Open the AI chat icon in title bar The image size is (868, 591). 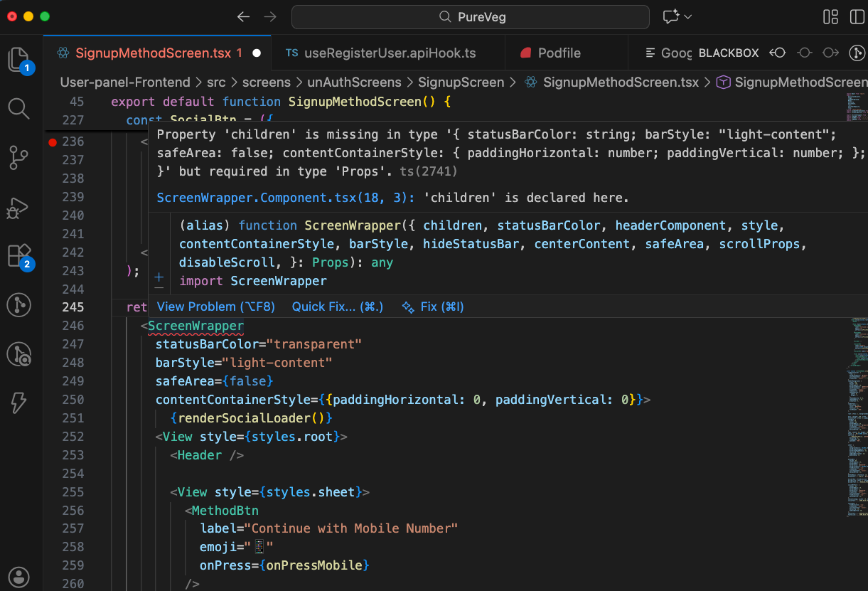[x=670, y=16]
